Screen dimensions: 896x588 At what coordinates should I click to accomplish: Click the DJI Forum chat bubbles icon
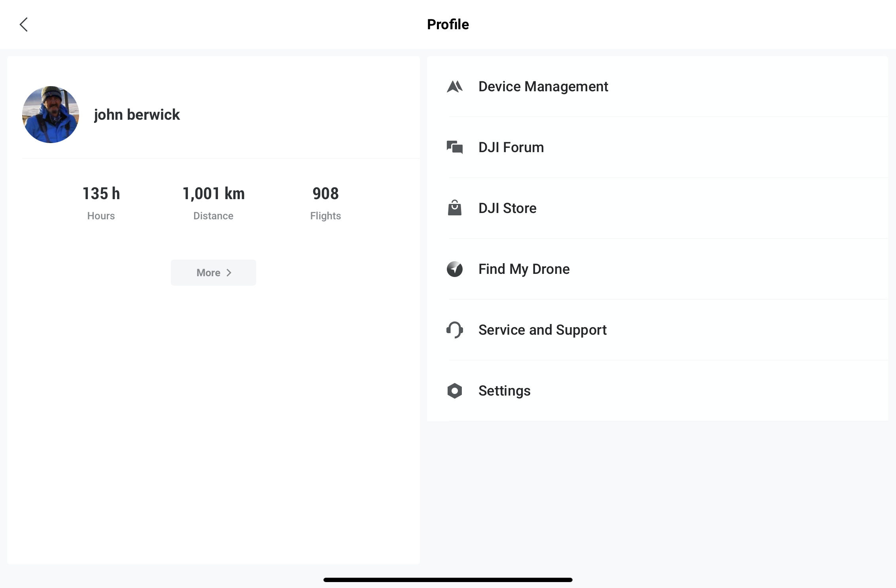click(454, 147)
